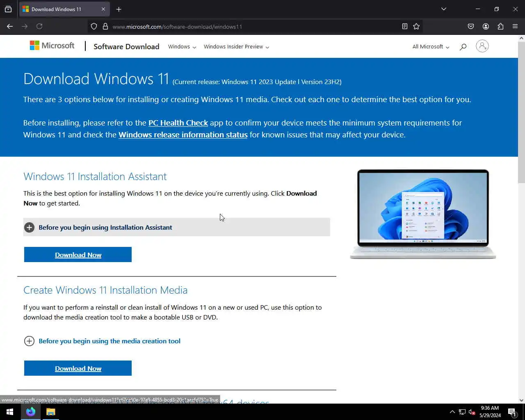This screenshot has width=525, height=420.
Task: Download Now for Installation Media
Action: click(x=78, y=368)
